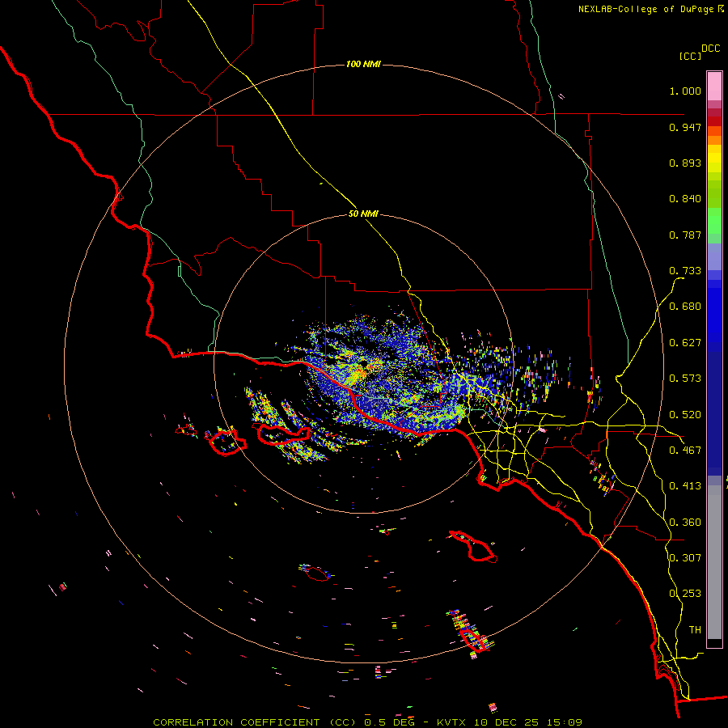Click the 15:09 timestamp in the caption
The width and height of the screenshot is (728, 728).
click(x=565, y=722)
